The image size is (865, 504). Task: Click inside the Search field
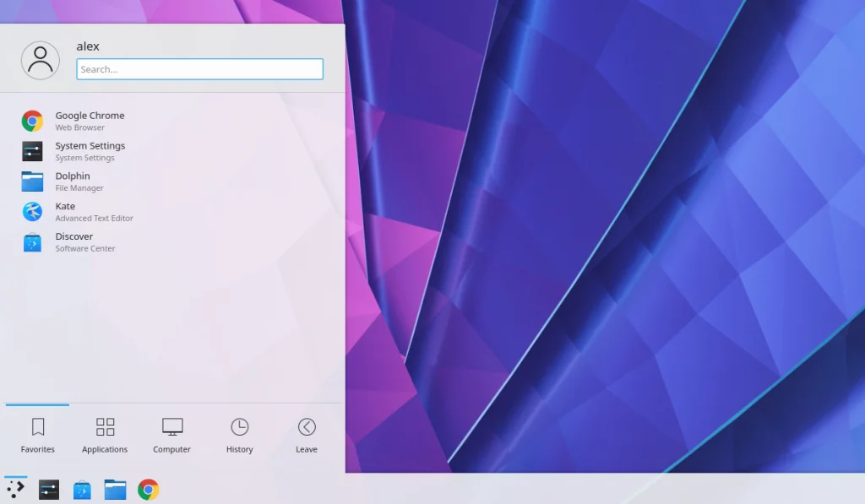199,68
